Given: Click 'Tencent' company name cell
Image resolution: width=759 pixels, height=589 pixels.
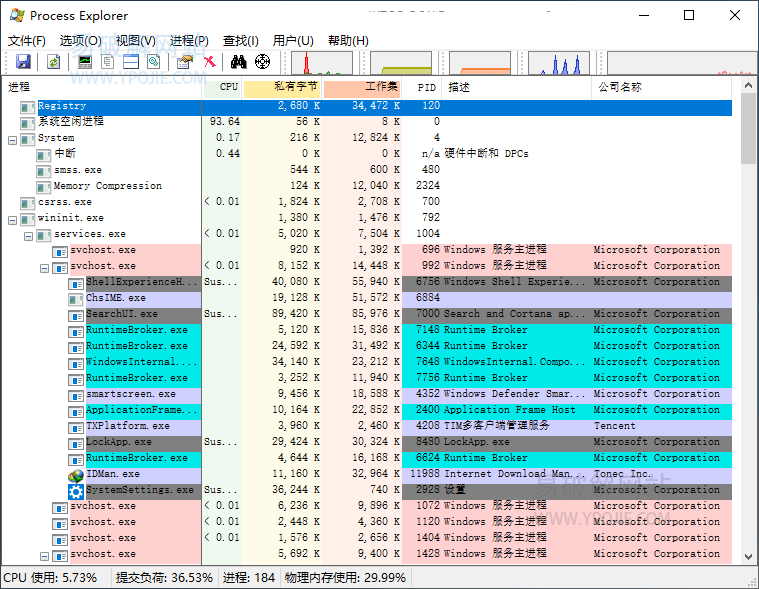Looking at the screenshot, I should 614,426.
